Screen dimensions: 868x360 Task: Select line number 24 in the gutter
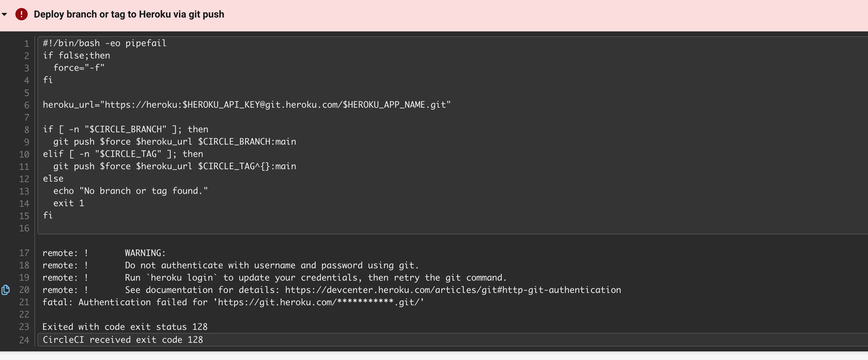click(x=24, y=340)
